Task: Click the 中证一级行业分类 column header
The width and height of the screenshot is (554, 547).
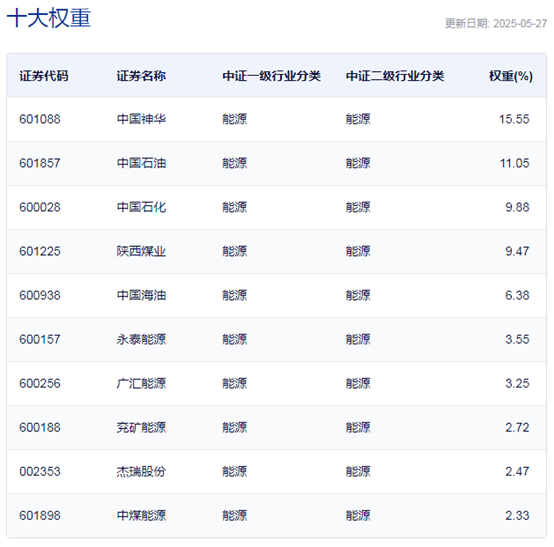Action: tap(271, 76)
